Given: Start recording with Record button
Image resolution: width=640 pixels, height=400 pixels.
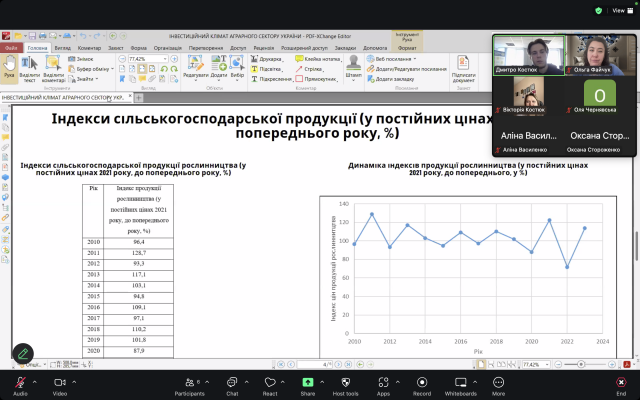Looking at the screenshot, I should (422, 383).
